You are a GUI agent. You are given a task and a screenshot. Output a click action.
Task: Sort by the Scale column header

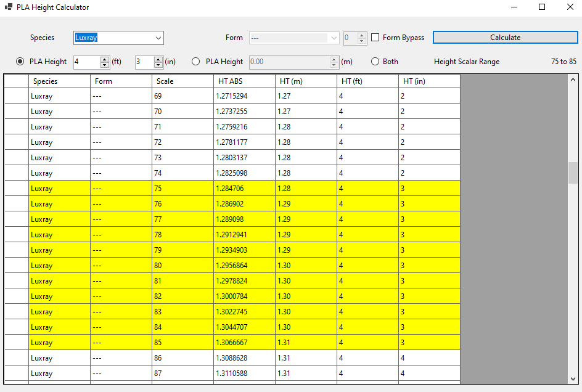click(182, 81)
